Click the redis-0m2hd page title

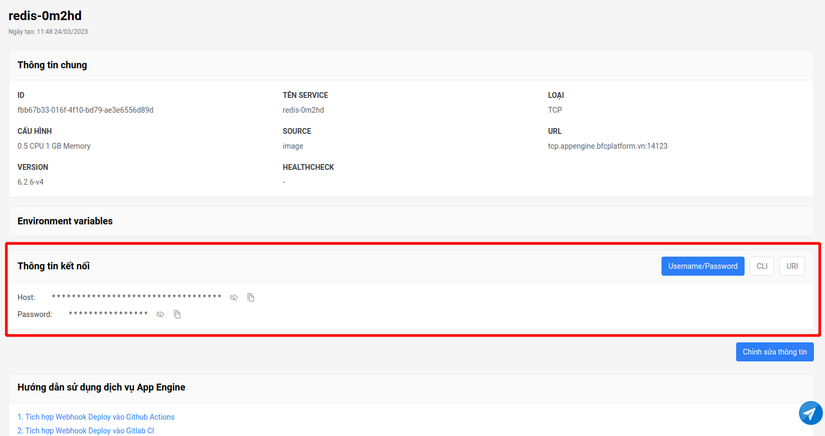(x=45, y=16)
